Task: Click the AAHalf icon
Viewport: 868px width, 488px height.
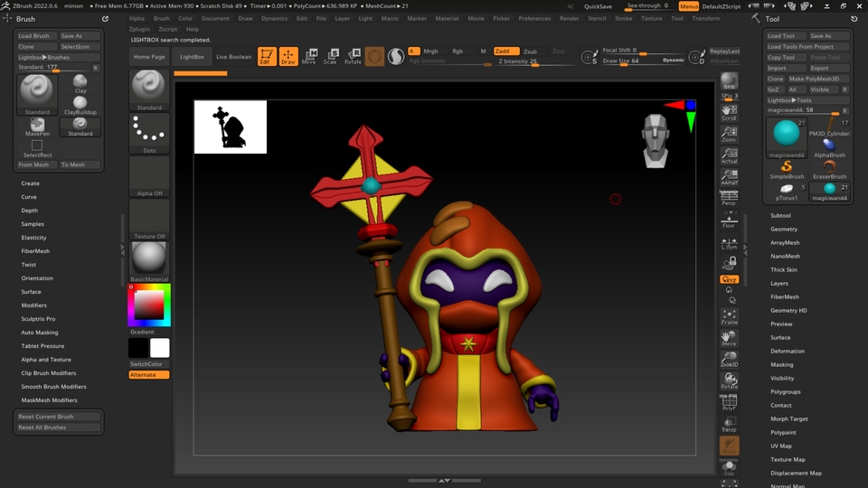Action: 729,176
